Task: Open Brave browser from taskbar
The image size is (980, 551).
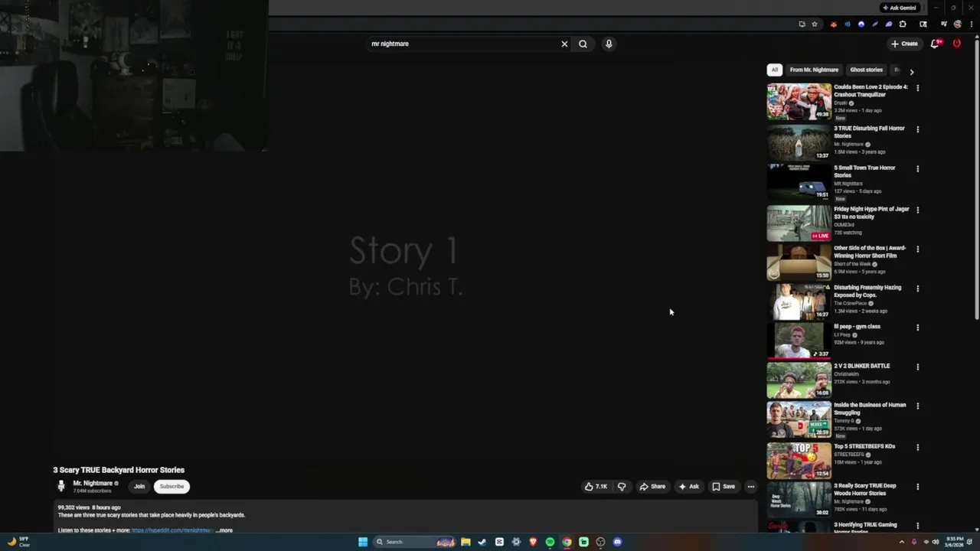Action: point(533,542)
